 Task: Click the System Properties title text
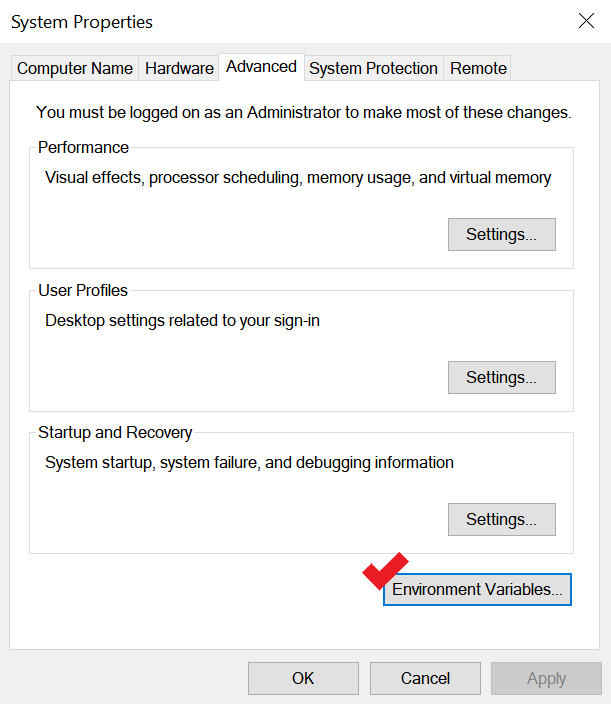pyautogui.click(x=82, y=22)
